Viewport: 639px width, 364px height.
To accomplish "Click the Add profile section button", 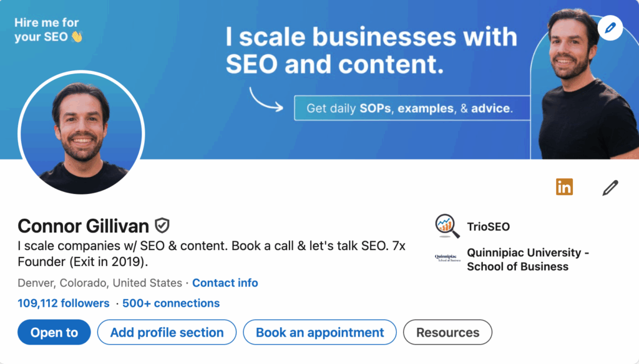I will tap(167, 332).
